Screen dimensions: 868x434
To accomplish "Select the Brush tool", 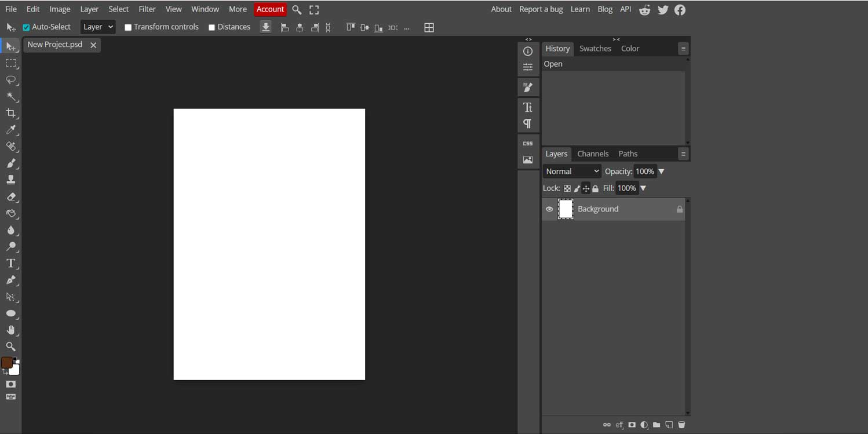I will tap(12, 163).
